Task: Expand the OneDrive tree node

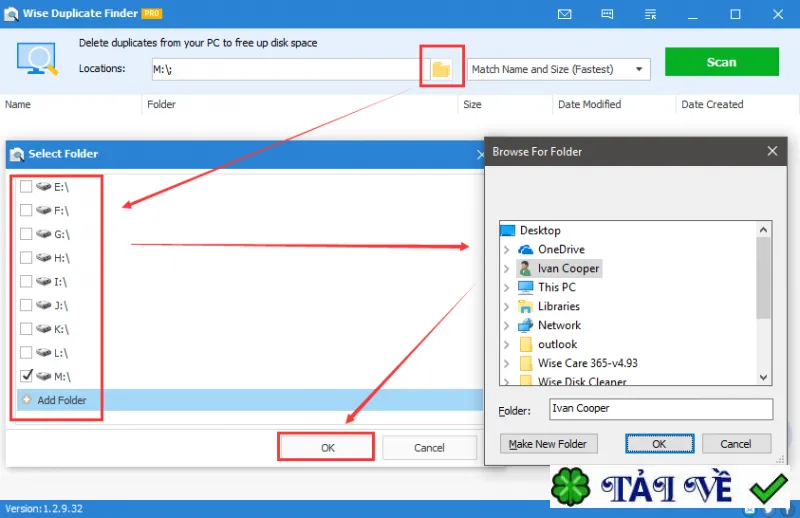Action: (x=506, y=250)
